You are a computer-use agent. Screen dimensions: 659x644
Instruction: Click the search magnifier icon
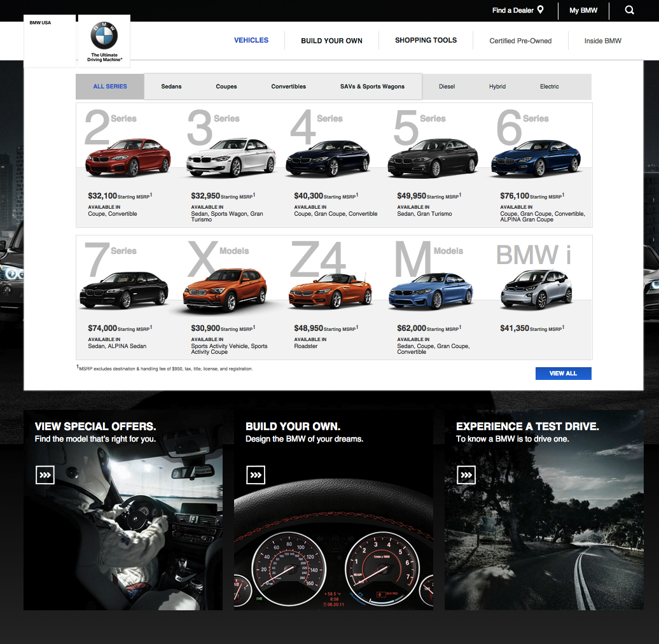coord(629,10)
